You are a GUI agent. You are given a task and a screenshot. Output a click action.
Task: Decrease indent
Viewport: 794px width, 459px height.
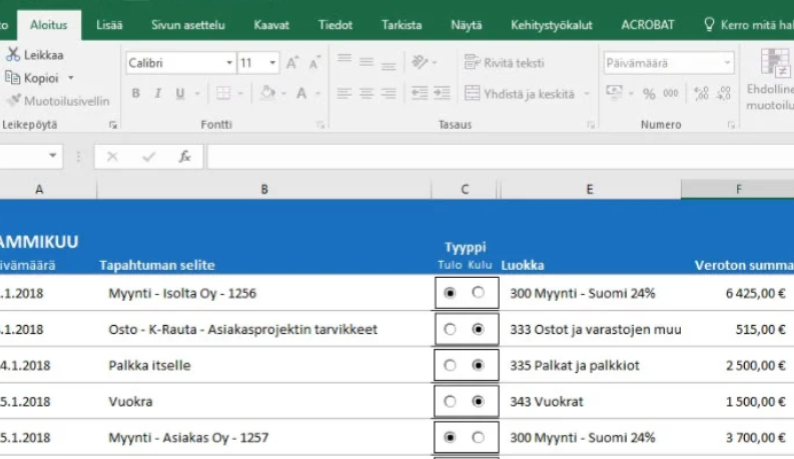tap(419, 93)
